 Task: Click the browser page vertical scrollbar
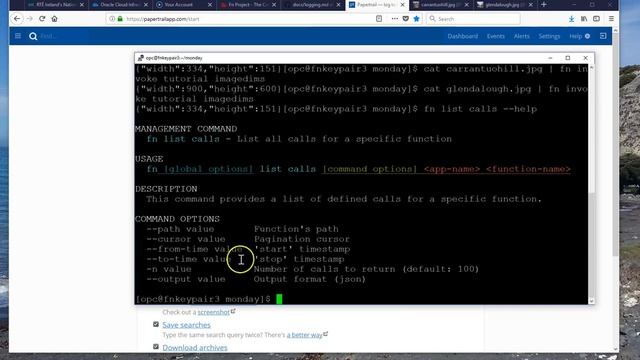point(616,188)
